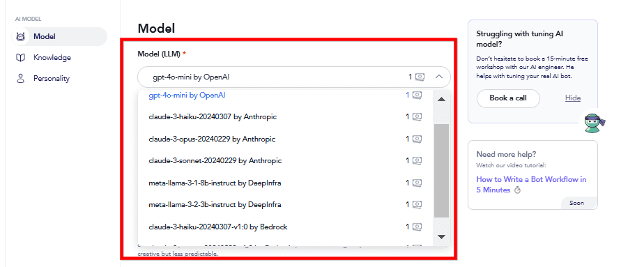Click the Personality person icon

[20, 79]
